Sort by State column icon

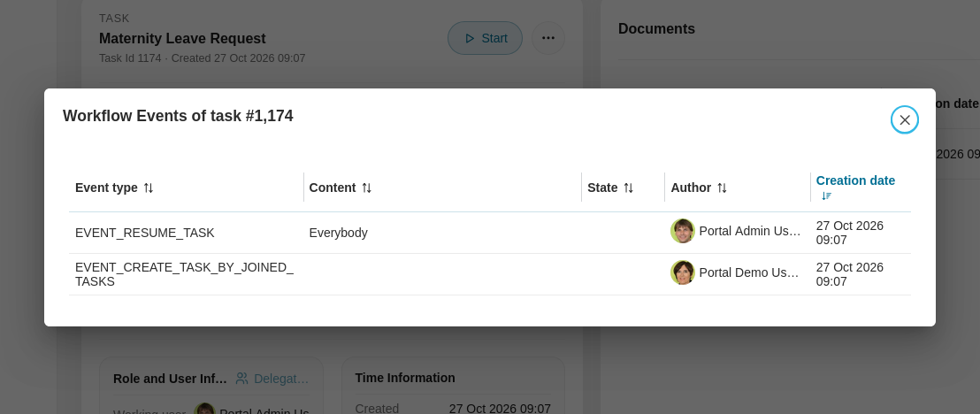coord(629,188)
